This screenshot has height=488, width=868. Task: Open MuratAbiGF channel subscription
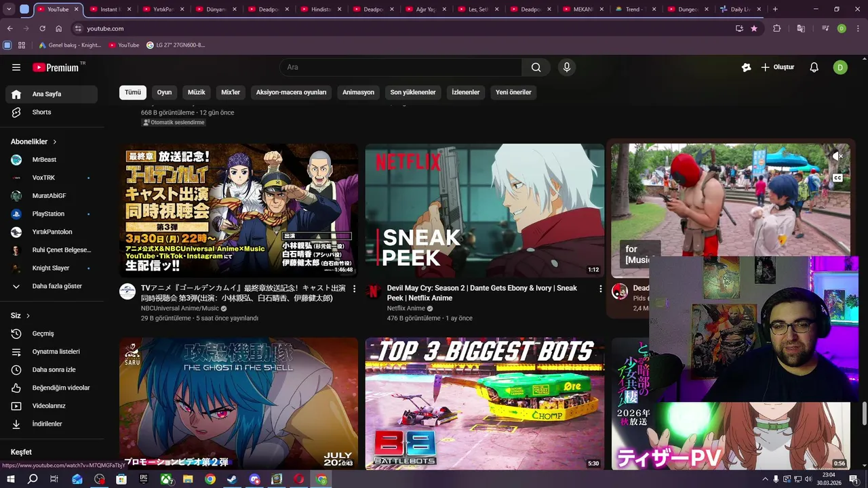tap(52, 196)
